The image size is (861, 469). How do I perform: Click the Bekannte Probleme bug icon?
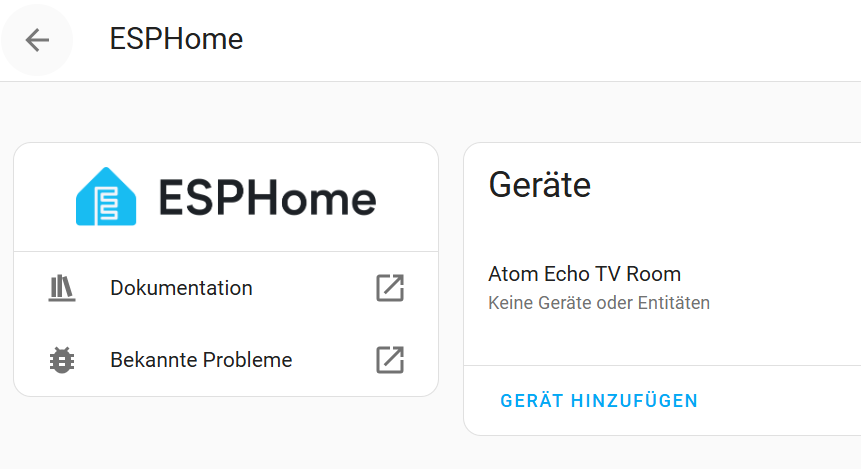click(x=62, y=360)
